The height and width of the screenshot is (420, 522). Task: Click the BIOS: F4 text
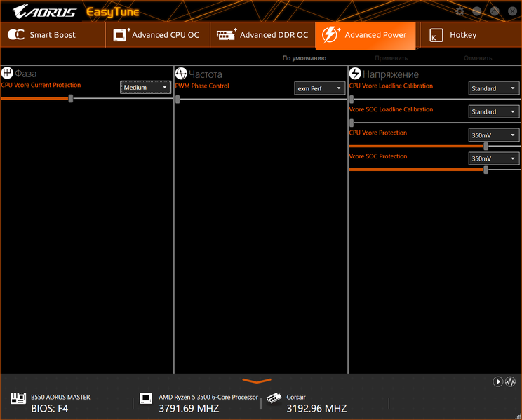[x=50, y=408]
